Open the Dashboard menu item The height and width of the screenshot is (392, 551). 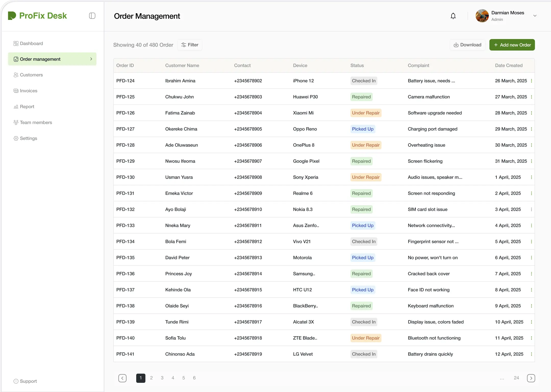28,43
